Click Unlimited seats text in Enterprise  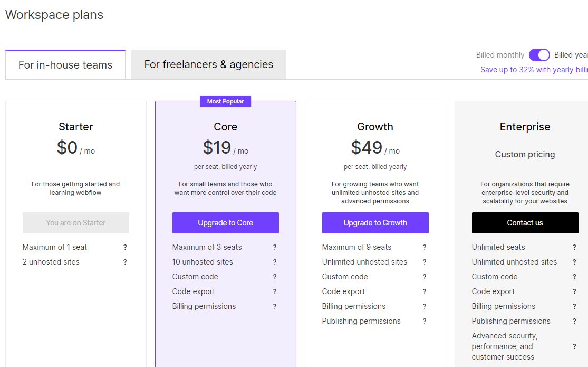coord(498,247)
